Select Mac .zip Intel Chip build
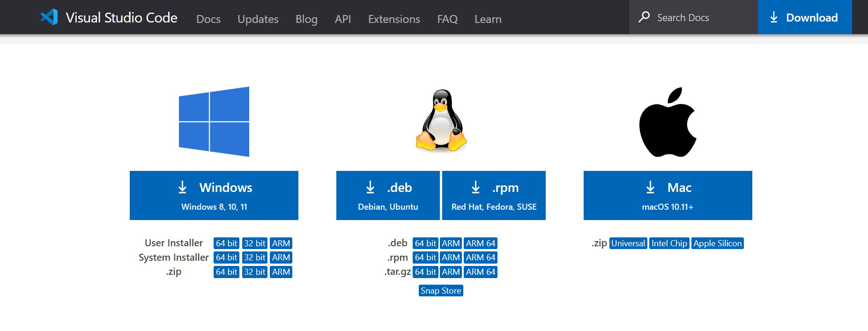This screenshot has width=868, height=331. click(669, 243)
